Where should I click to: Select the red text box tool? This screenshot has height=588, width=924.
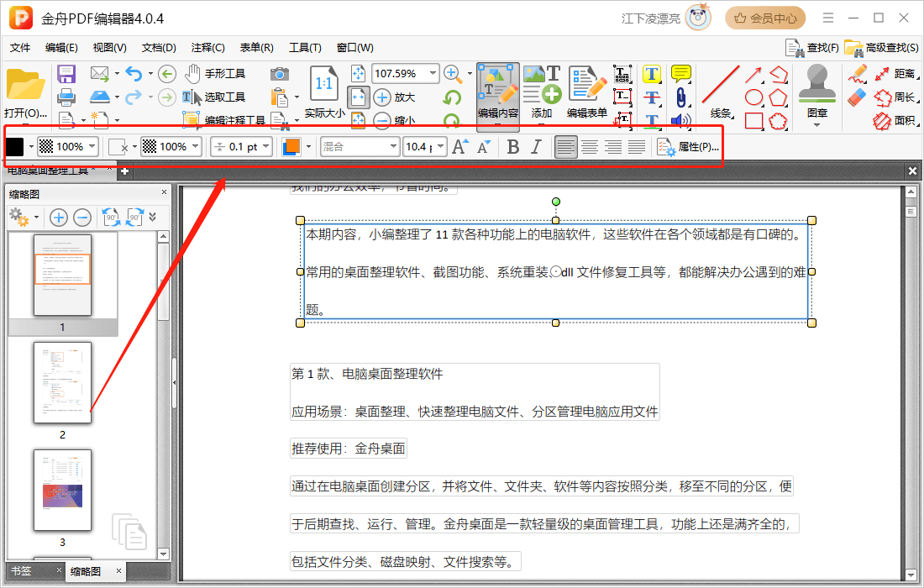coord(622,96)
